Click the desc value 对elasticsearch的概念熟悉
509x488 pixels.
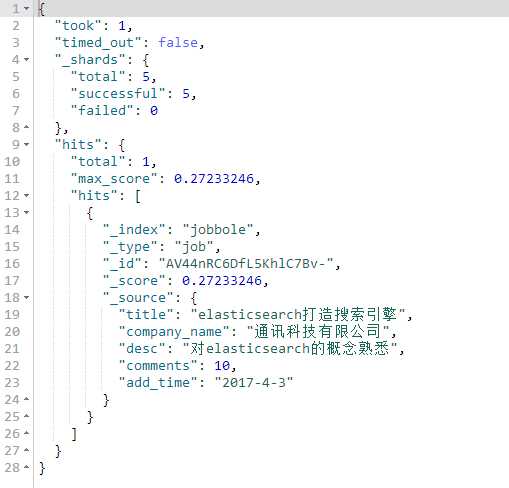click(x=290, y=349)
